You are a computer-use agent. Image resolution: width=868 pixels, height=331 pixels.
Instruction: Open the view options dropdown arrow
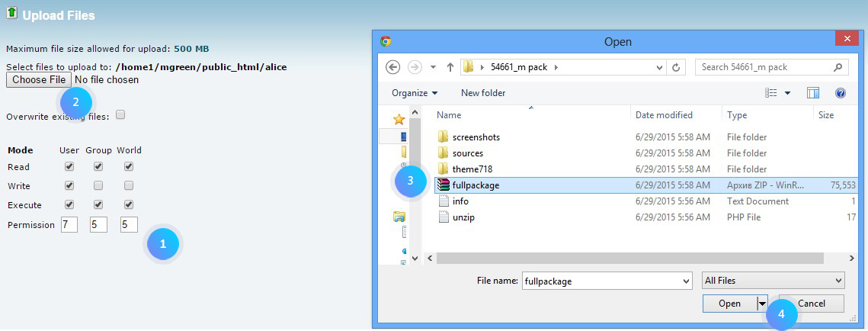(x=787, y=93)
